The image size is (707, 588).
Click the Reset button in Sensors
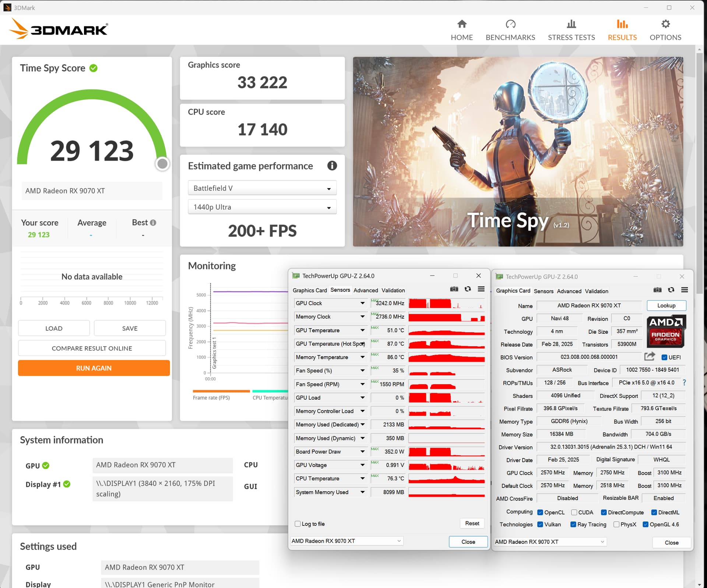click(472, 523)
